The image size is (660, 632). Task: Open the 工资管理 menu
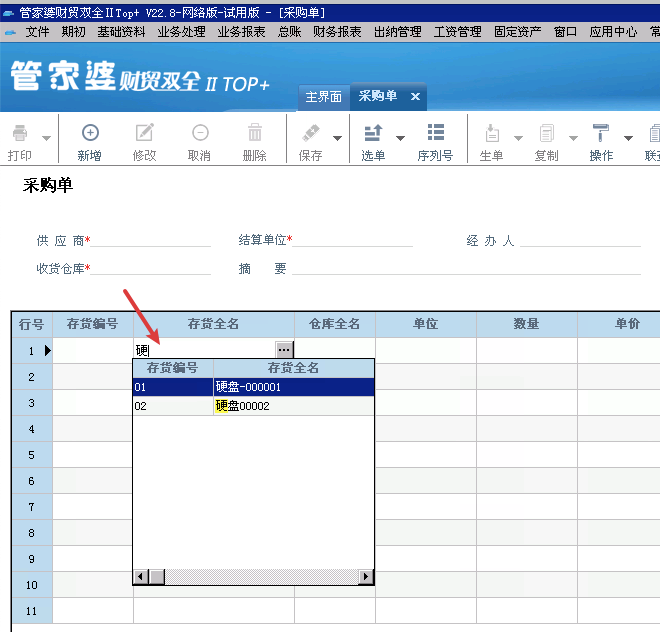[x=458, y=32]
